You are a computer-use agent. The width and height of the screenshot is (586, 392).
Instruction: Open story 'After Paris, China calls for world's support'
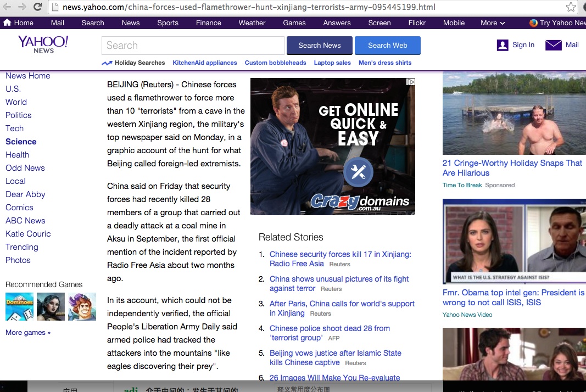click(342, 309)
